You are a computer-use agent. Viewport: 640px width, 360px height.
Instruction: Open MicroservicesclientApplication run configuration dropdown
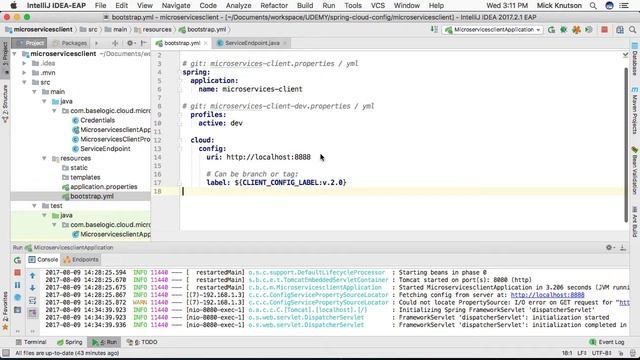point(493,30)
